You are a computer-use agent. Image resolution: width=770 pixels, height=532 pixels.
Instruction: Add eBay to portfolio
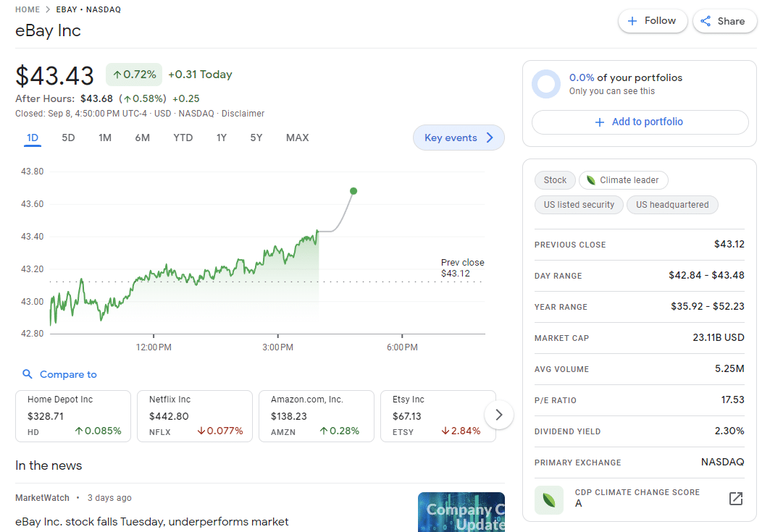coord(640,122)
